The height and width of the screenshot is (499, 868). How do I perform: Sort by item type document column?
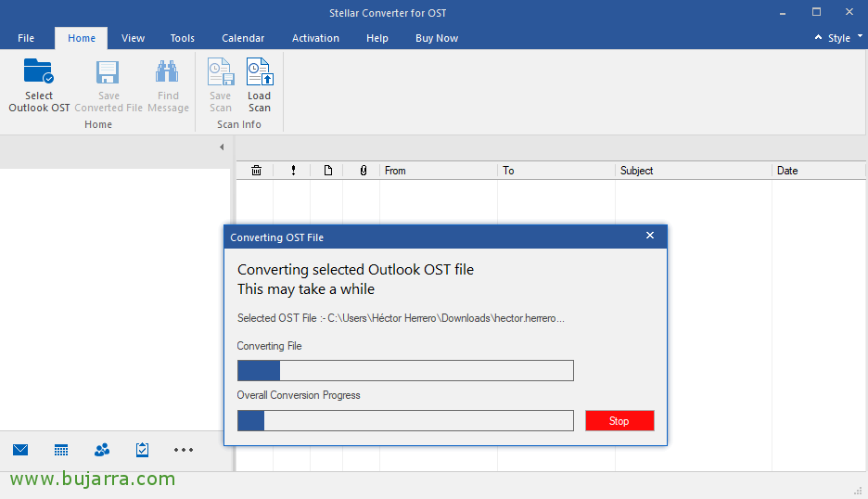tap(328, 171)
